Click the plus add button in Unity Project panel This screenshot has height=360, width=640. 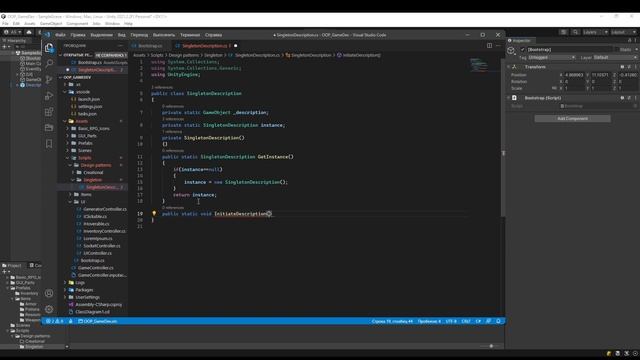(4, 271)
